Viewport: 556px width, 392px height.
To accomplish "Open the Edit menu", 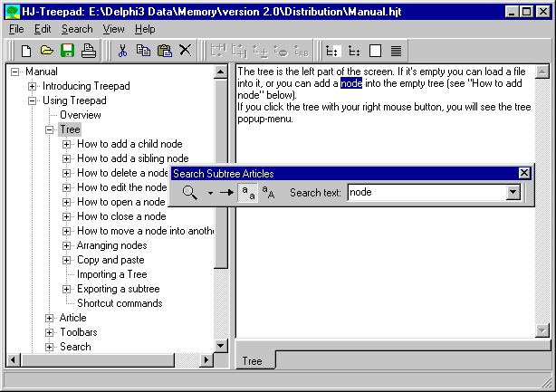I will point(43,29).
